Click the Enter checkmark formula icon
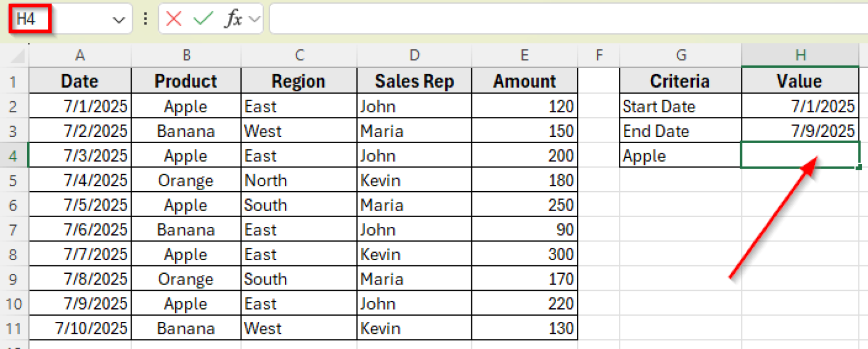The height and width of the screenshot is (349, 868). coord(202,19)
